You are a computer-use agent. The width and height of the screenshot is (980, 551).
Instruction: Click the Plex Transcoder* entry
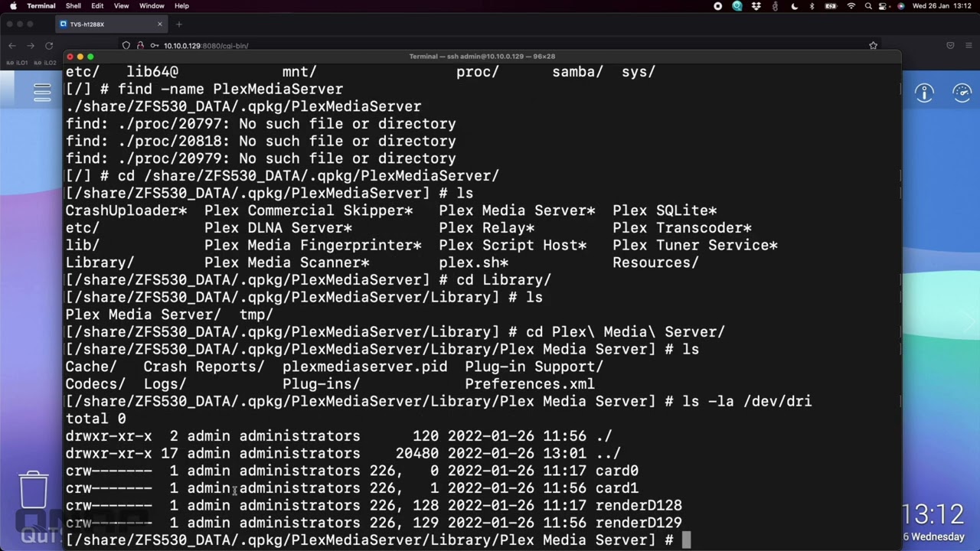tap(682, 228)
